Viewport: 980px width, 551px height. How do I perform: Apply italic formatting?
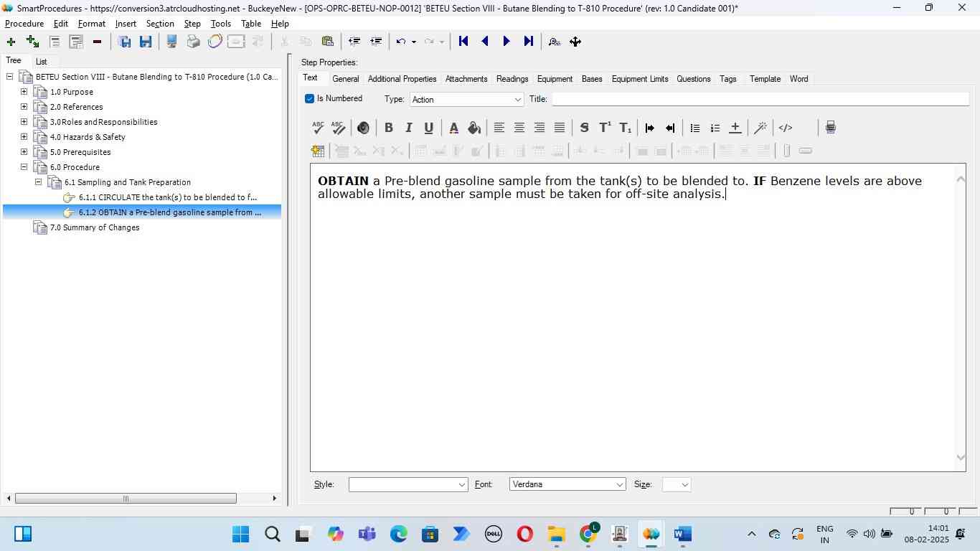[409, 128]
